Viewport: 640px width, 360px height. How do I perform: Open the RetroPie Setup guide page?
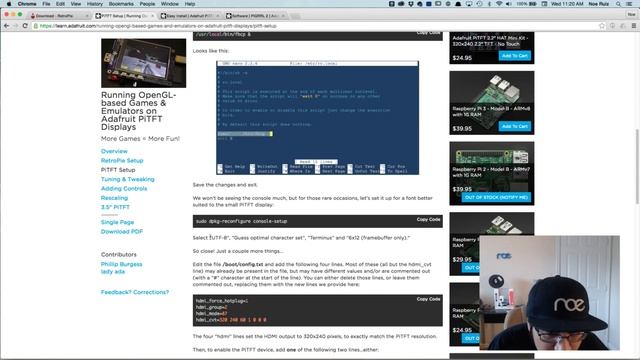(x=122, y=160)
